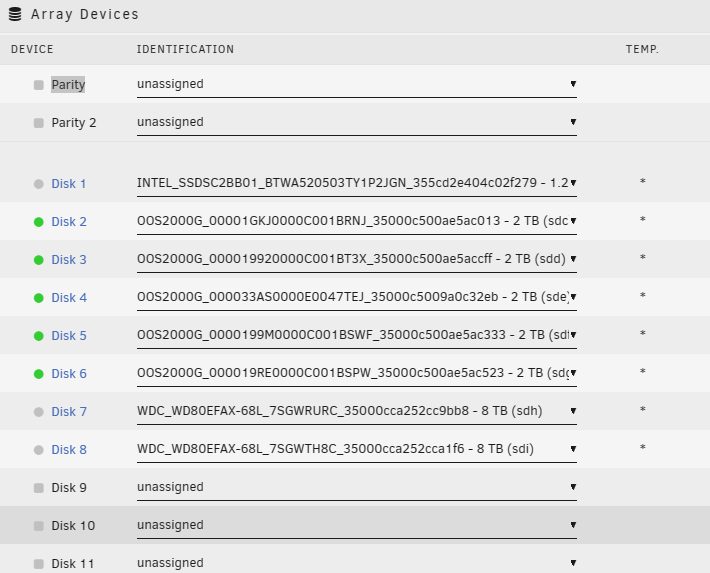The image size is (710, 573).
Task: Open Disk 8 WDC sdi dropdown
Action: click(357, 449)
